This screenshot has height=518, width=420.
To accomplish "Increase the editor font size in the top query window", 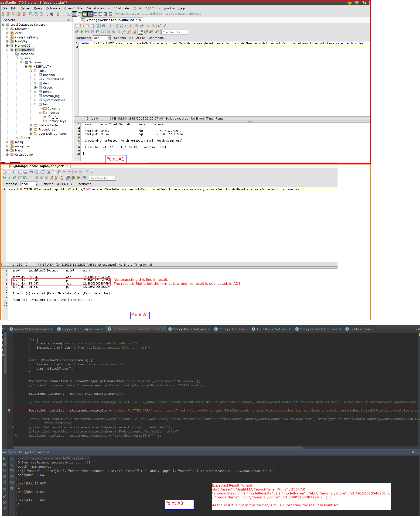I will click(164, 26).
